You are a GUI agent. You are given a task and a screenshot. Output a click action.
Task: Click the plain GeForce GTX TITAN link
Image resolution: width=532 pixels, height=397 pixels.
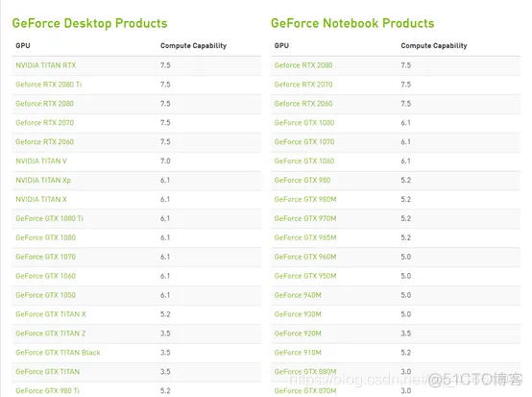tap(47, 372)
